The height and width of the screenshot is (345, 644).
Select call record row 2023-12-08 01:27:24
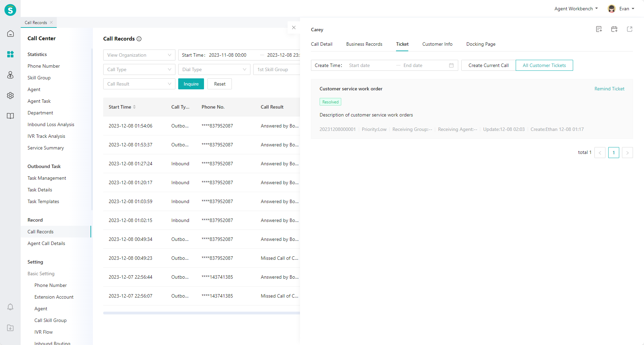pos(202,164)
